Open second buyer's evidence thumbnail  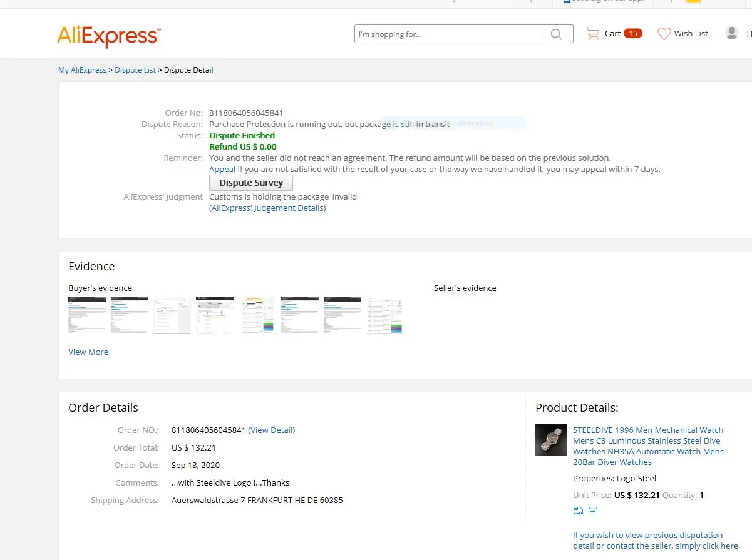[x=130, y=315]
